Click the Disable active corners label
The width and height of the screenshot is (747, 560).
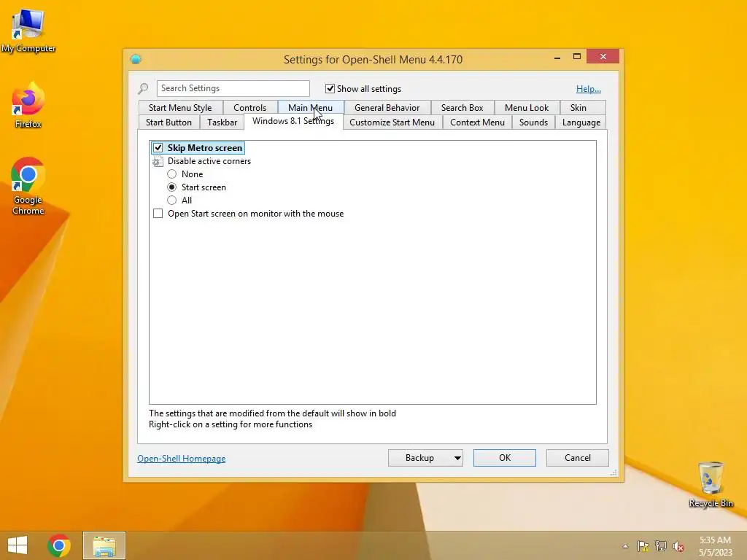(209, 161)
